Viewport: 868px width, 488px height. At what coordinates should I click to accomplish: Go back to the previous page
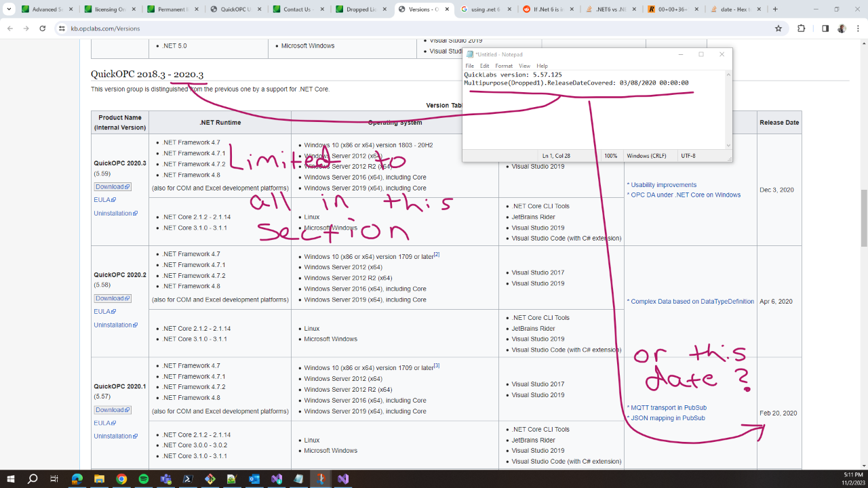(9, 28)
